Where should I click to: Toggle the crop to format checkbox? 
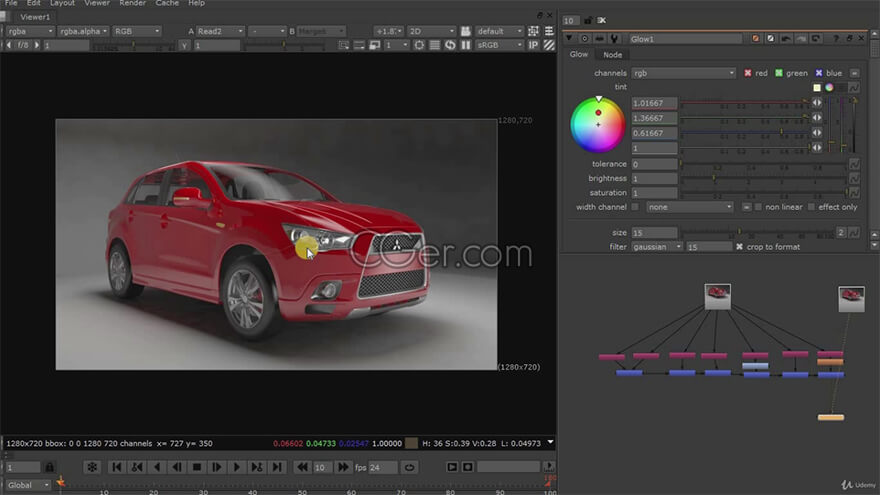pyautogui.click(x=739, y=247)
